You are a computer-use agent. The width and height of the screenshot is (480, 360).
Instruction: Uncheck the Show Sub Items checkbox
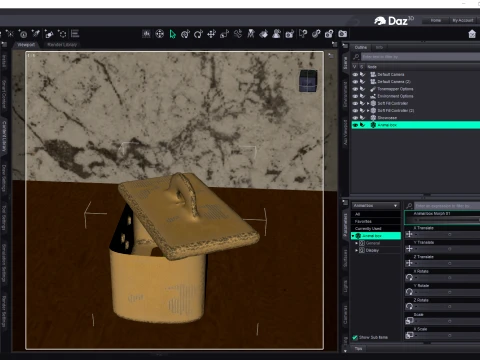click(355, 337)
